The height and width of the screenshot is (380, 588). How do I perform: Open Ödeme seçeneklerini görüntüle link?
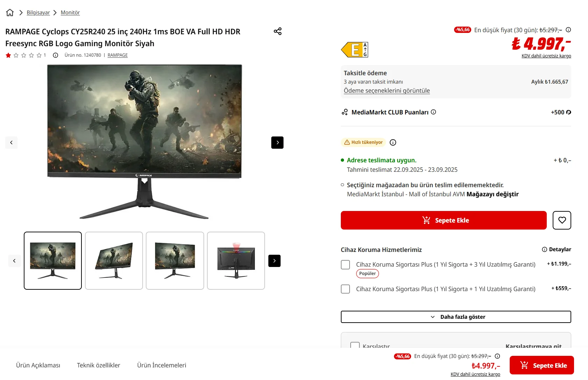(x=387, y=91)
